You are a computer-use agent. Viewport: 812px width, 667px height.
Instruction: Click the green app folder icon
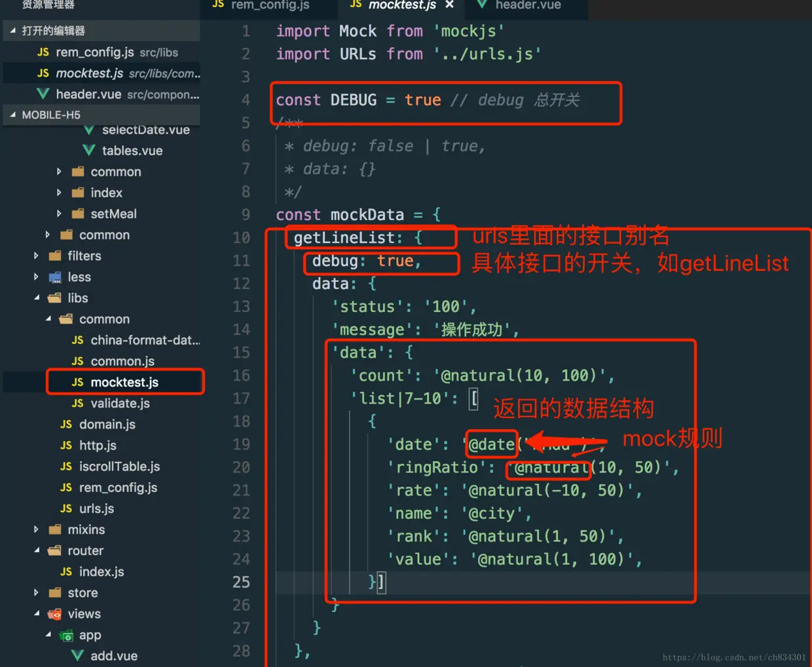pyautogui.click(x=66, y=635)
